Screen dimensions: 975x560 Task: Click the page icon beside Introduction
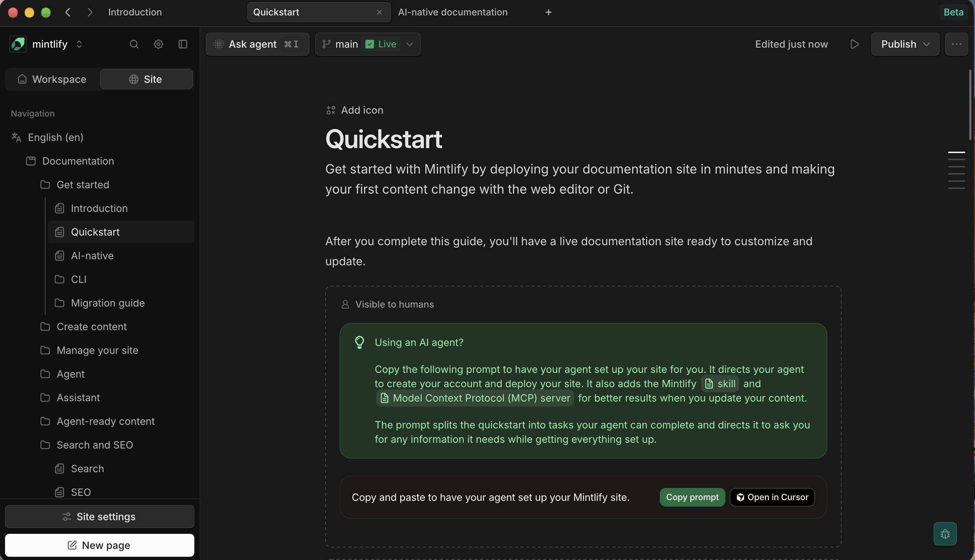pos(59,208)
